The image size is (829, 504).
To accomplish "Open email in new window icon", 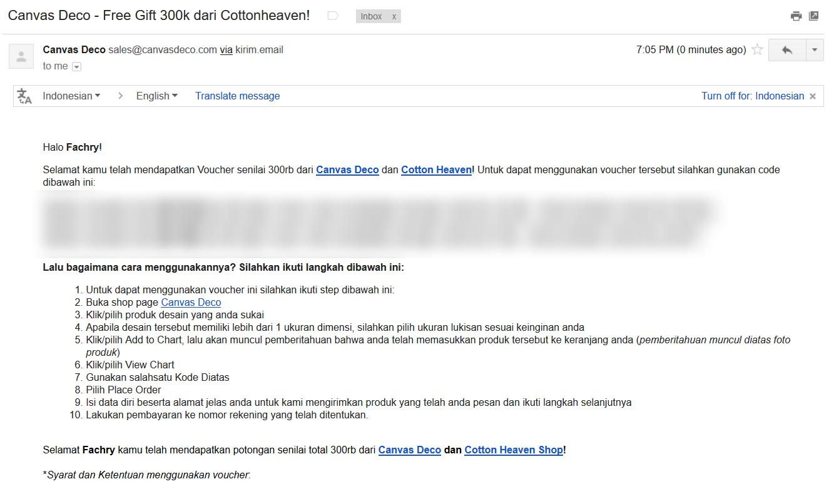I will click(813, 16).
